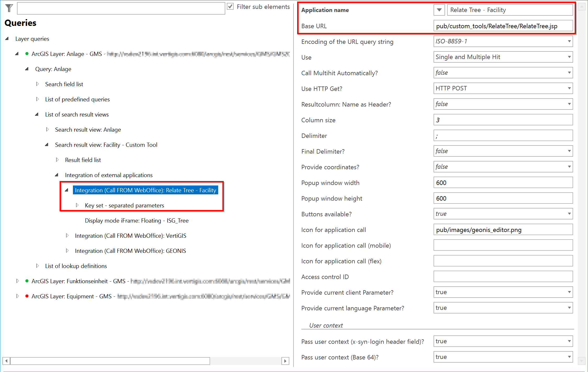Collapse the Layer queries node
The height and width of the screenshot is (372, 588).
pos(7,38)
